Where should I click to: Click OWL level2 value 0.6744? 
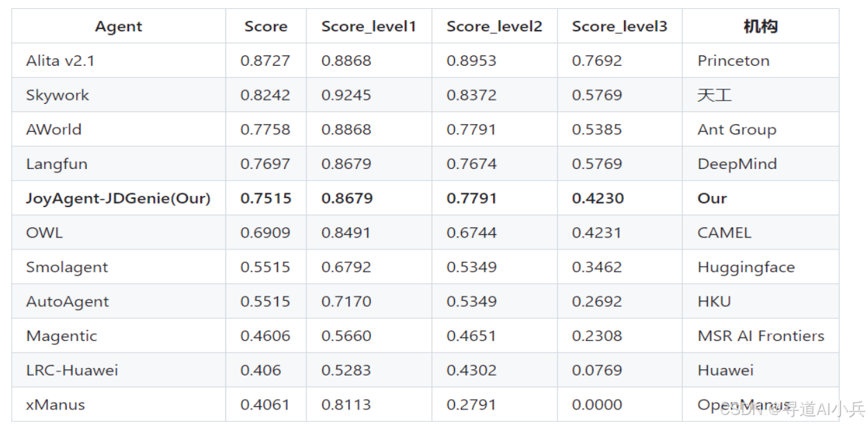click(x=471, y=233)
